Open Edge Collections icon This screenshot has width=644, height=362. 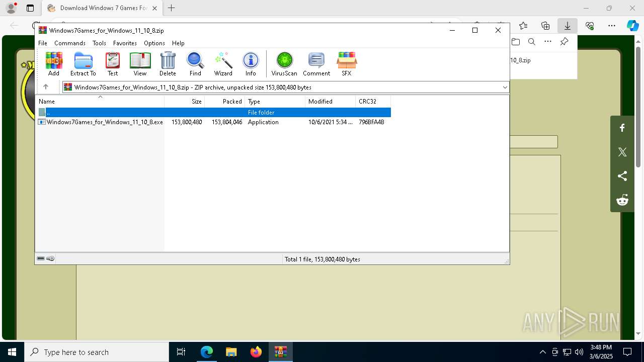[545, 26]
